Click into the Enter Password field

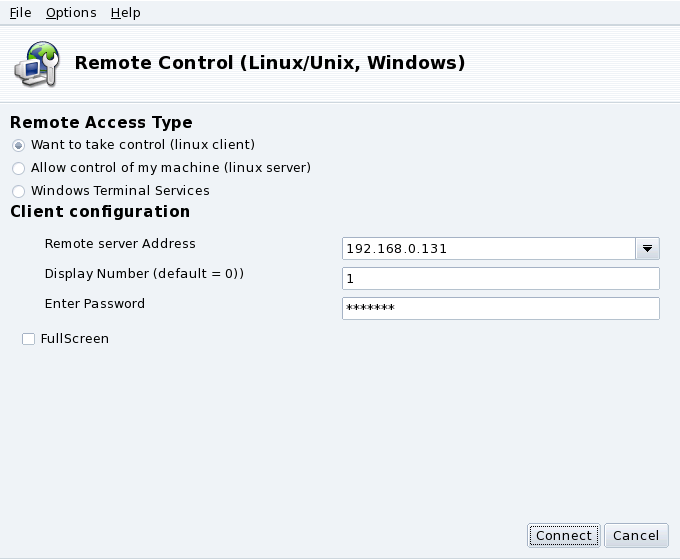click(x=500, y=308)
